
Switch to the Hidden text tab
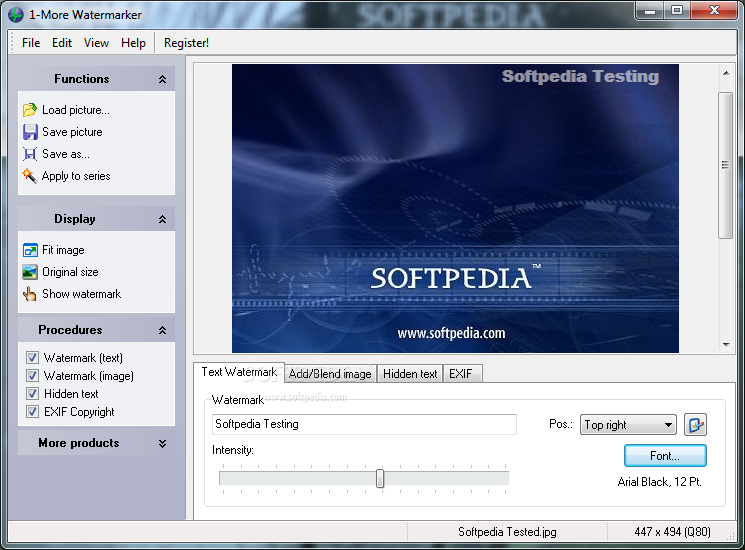point(410,374)
